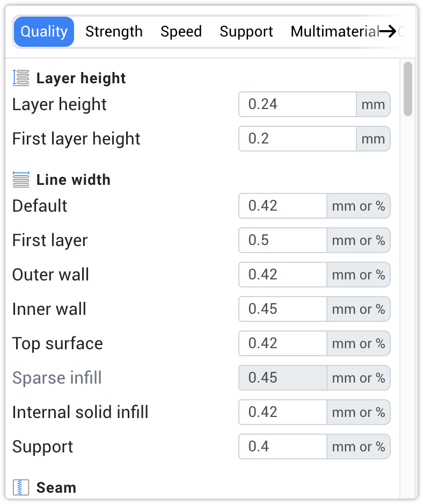This screenshot has height=504, width=423.
Task: Click the First layer height input
Action: point(297,139)
